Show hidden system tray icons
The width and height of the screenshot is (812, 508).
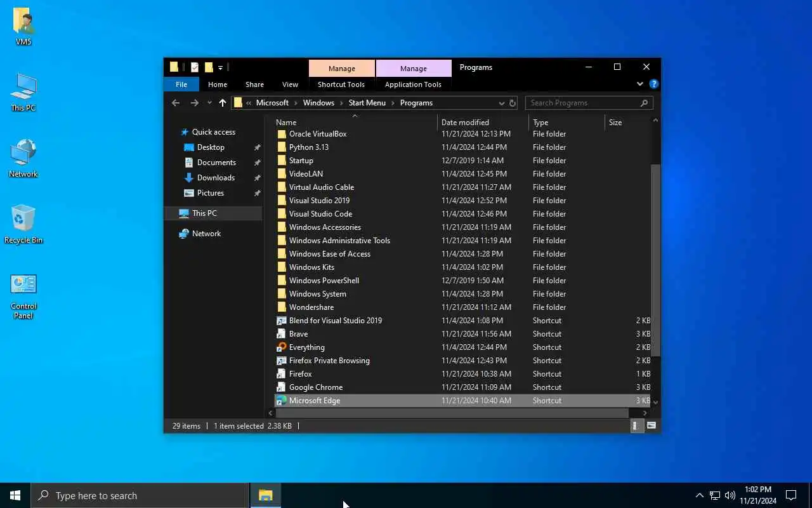pos(699,495)
